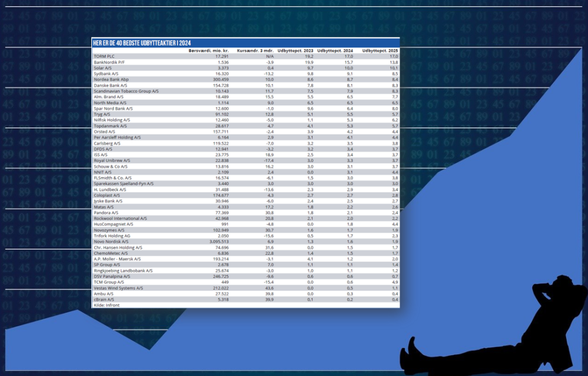Select 'Coloplast A/S' company name
Image resolution: width=588 pixels, height=376 pixels.
pos(107,195)
